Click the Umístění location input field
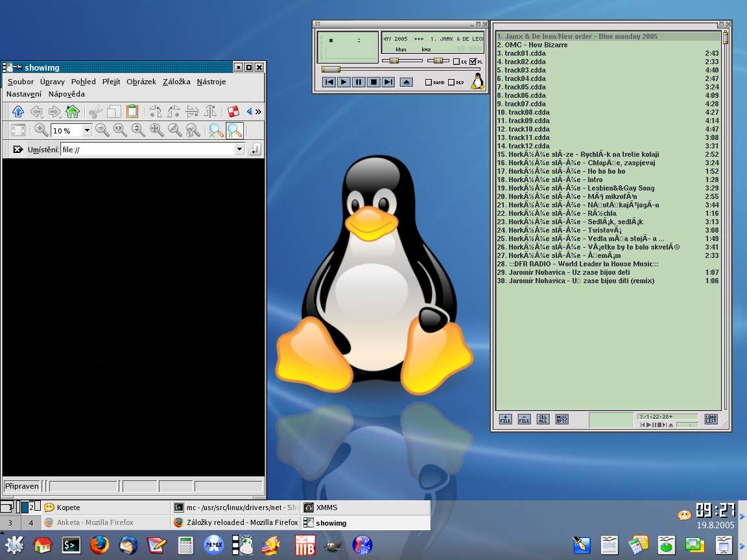747x560 pixels. click(148, 150)
